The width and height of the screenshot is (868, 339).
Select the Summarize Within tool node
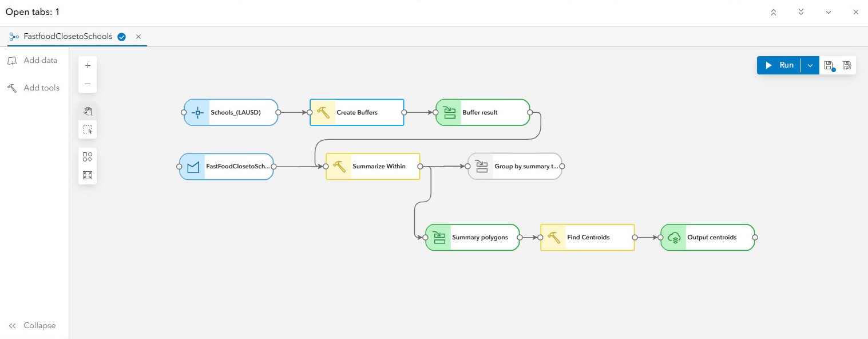372,166
